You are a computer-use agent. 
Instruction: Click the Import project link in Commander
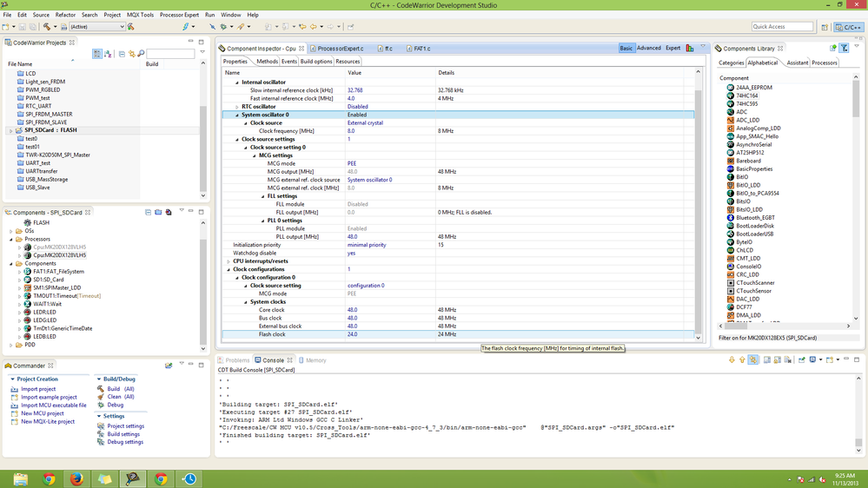[38, 389]
